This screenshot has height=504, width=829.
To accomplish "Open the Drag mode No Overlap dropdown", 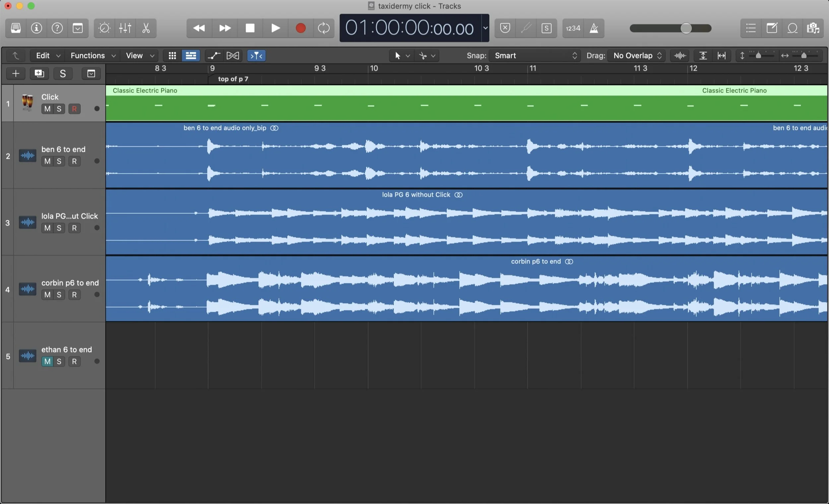I will coord(637,55).
